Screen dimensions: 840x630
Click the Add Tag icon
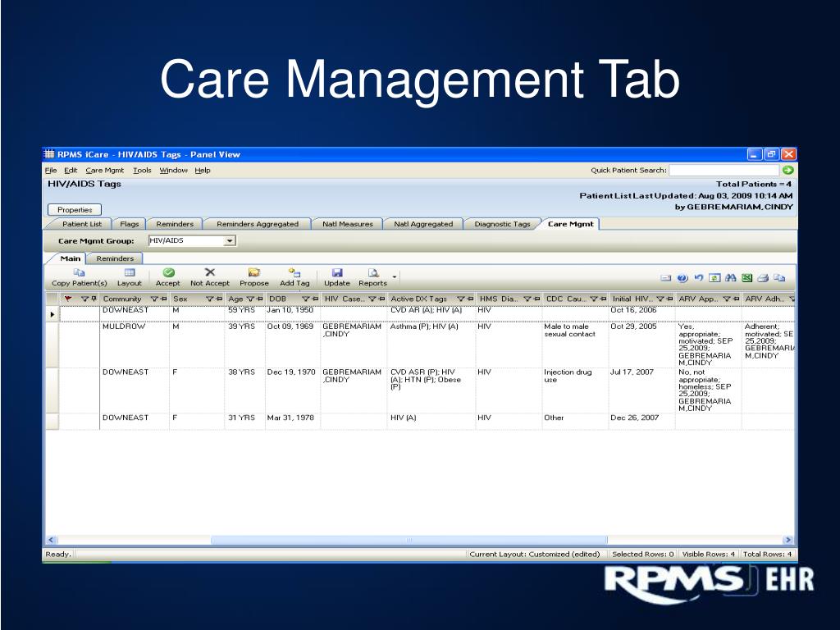294,272
